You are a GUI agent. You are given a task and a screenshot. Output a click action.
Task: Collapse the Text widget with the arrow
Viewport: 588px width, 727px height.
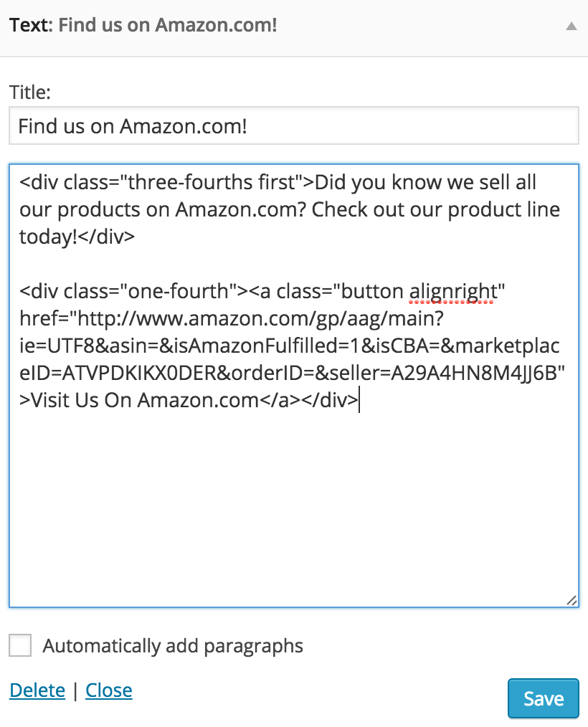[572, 26]
